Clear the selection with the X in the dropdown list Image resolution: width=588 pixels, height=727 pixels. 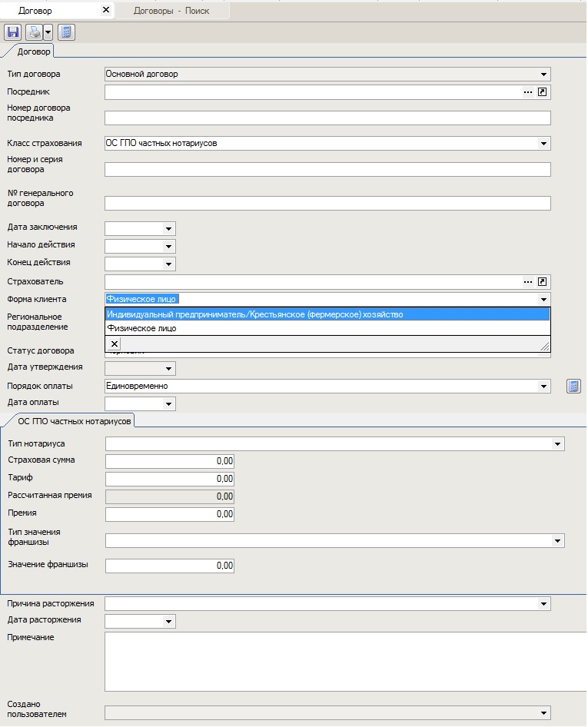(x=115, y=344)
